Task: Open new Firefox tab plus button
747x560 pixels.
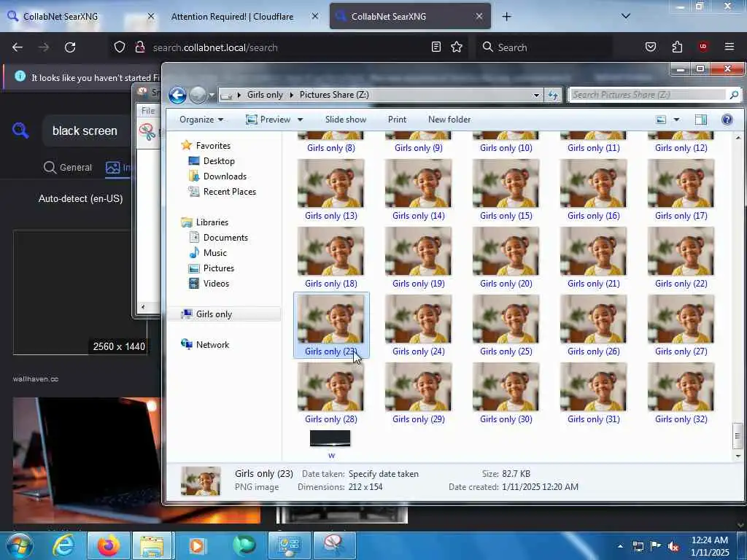Action: tap(507, 17)
